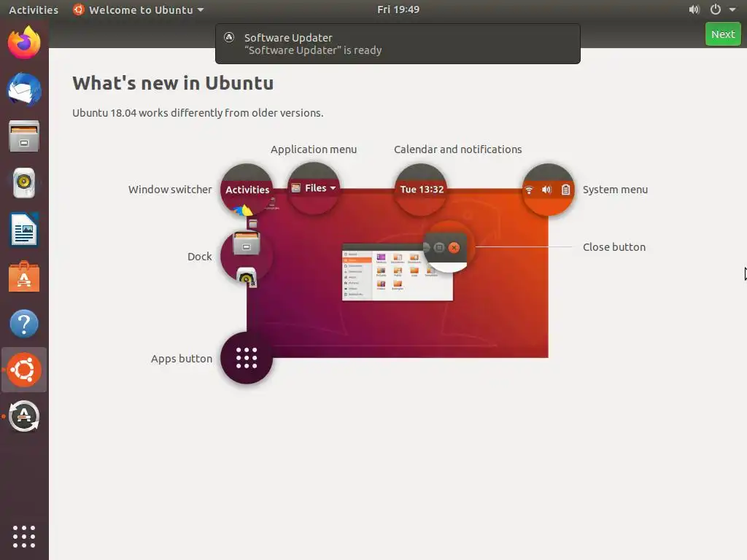Click the Dock bubble in the illustration
The width and height of the screenshot is (747, 560).
pos(247,257)
